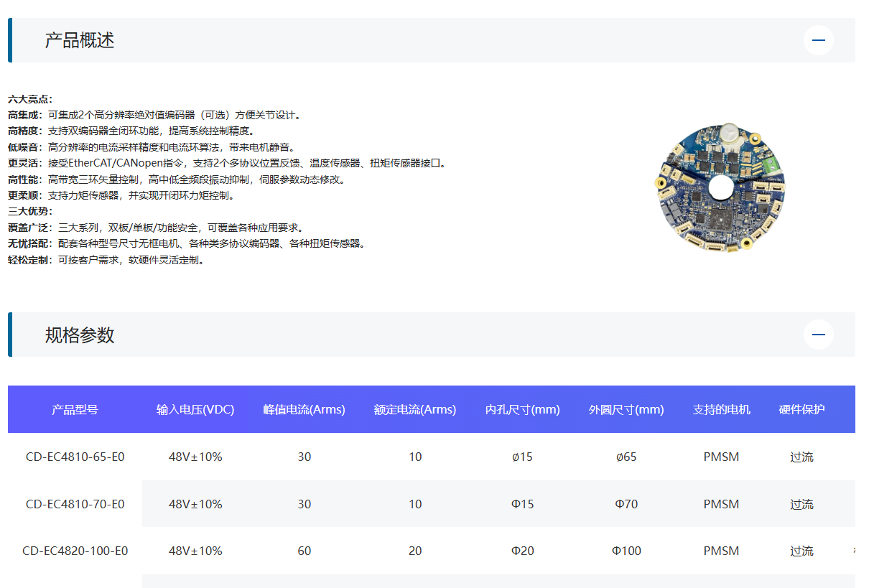Click the PMSM cell in first row
869x588 pixels.
tap(721, 457)
